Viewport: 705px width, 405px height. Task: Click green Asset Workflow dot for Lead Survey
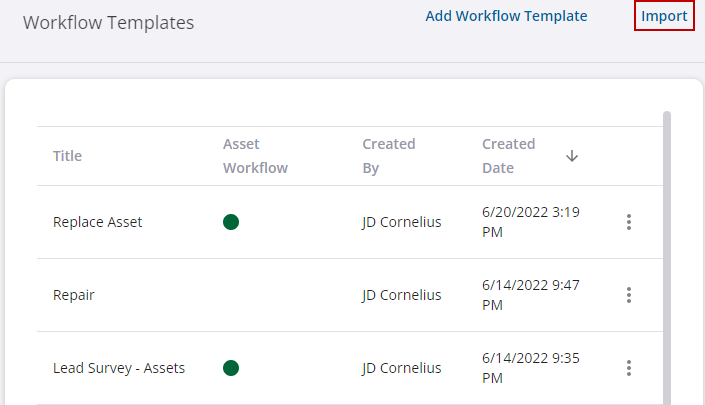click(231, 368)
